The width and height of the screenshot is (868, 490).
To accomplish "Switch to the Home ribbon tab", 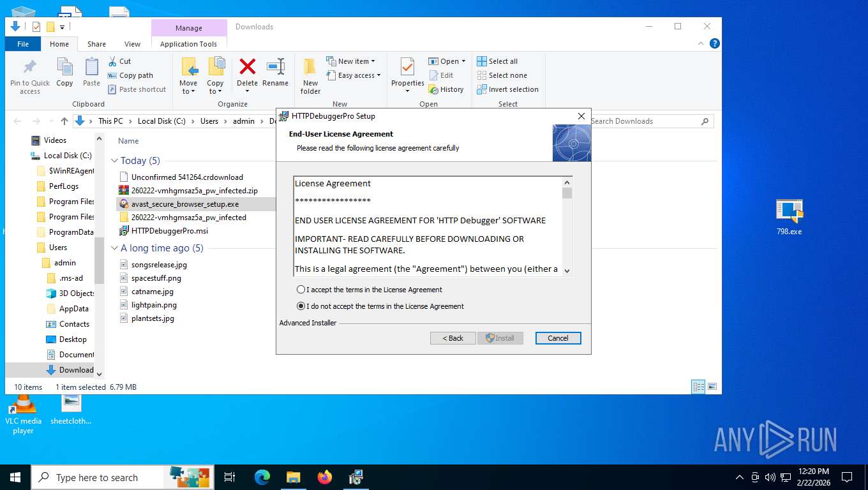I will pos(59,44).
